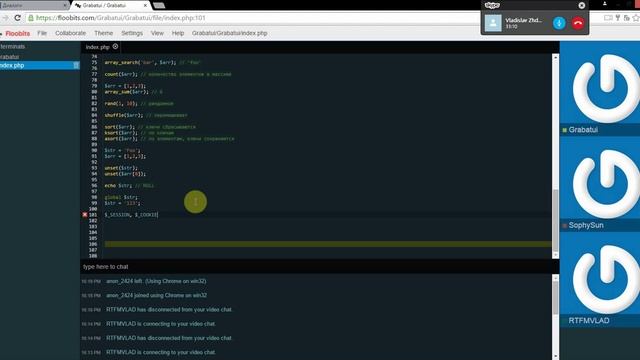Image resolution: width=640 pixels, height=360 pixels.
Task: Click Vladislav's avatar in the Skype popup
Action: [x=493, y=23]
